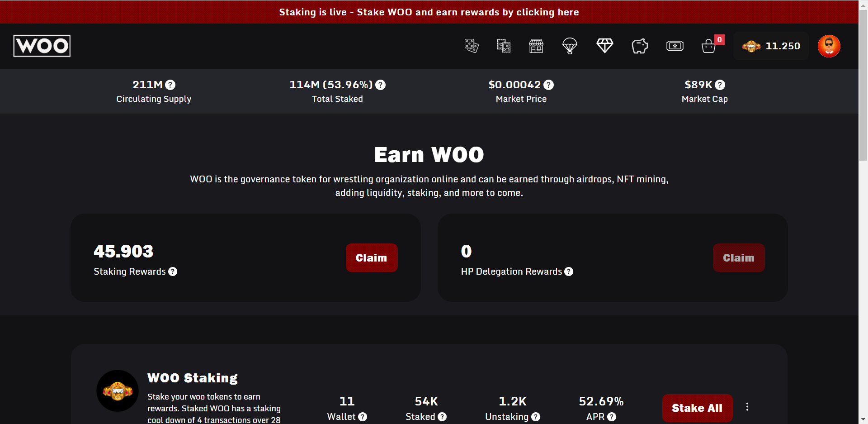Click the 54K staked value
This screenshot has height=424, width=868.
point(426,401)
